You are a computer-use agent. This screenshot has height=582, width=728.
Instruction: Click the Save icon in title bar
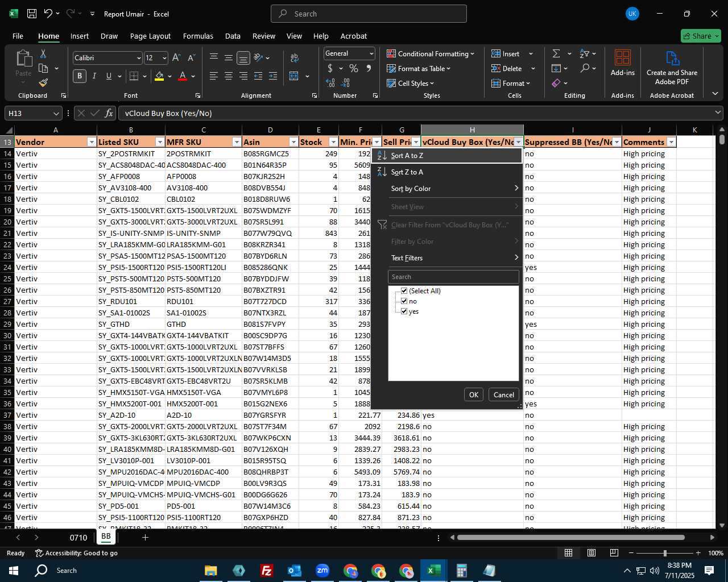click(x=32, y=14)
